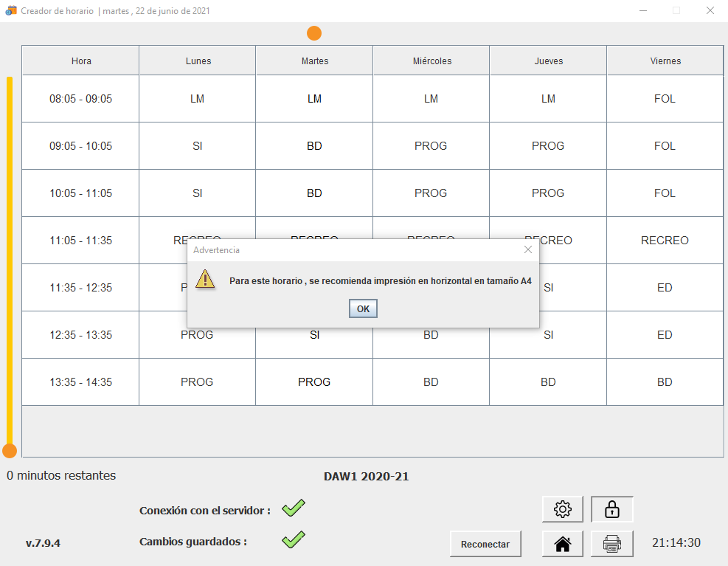Open settings with the gear icon

[x=562, y=509]
